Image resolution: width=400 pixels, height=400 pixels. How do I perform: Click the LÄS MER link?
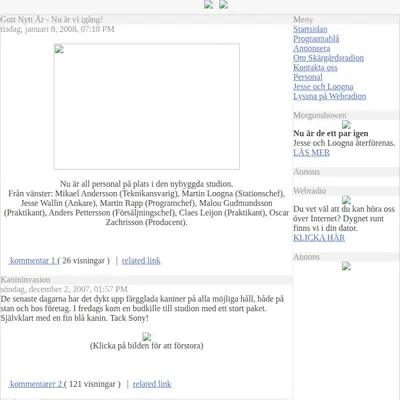click(311, 153)
